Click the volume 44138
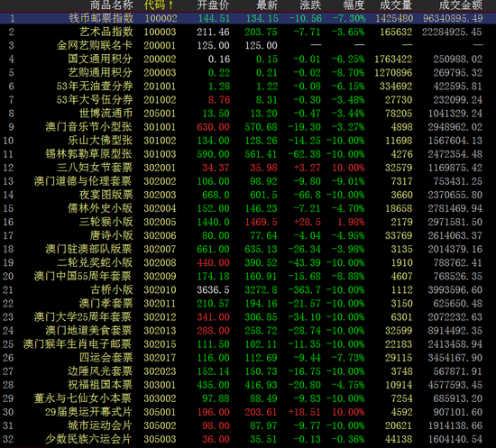The width and height of the screenshot is (496, 448). coord(399,439)
